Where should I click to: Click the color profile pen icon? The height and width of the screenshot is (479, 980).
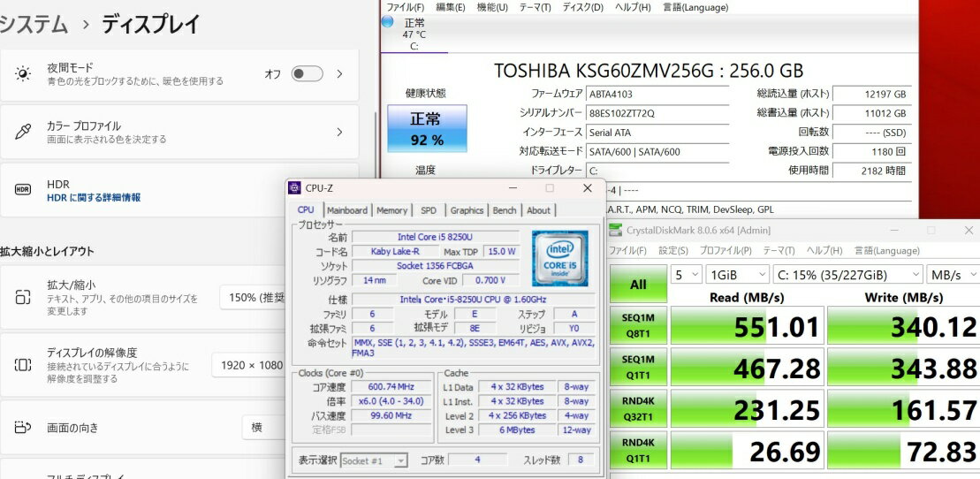tap(23, 133)
